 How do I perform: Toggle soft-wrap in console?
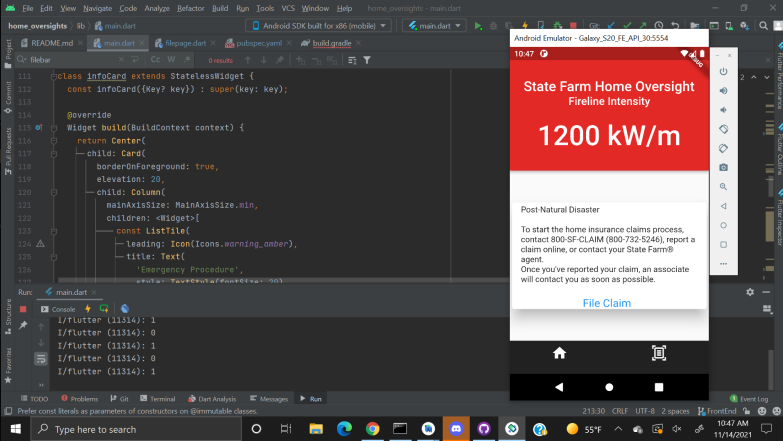41,359
